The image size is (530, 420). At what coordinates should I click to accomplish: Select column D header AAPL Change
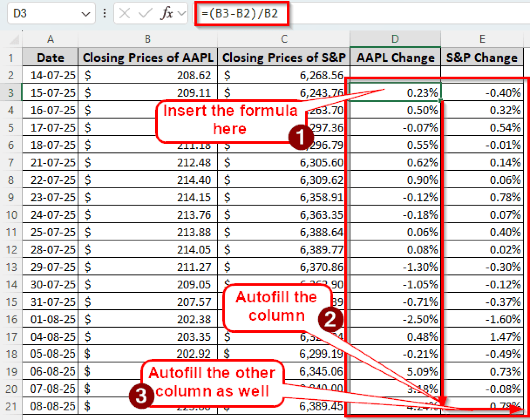[x=395, y=39]
